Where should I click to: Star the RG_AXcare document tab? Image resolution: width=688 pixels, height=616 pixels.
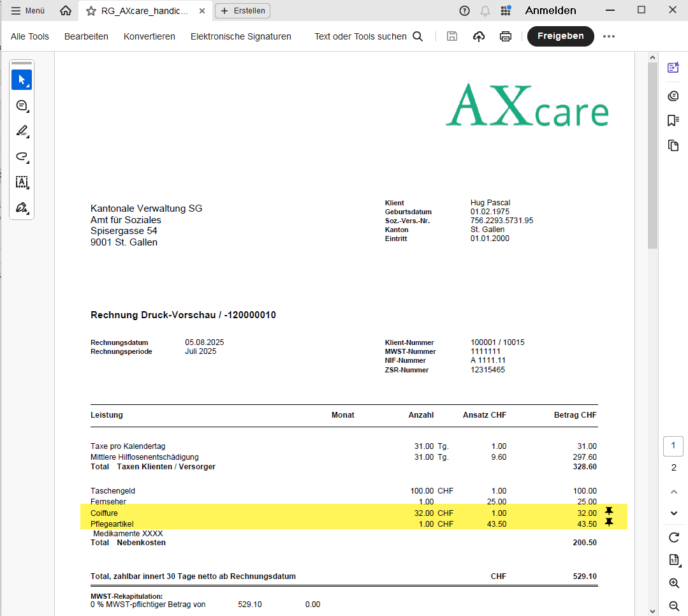[x=91, y=11]
